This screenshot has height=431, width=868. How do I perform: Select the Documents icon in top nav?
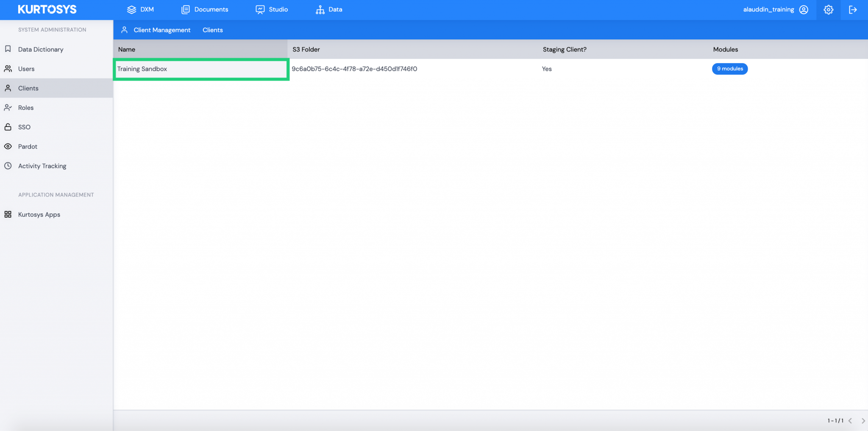[185, 9]
